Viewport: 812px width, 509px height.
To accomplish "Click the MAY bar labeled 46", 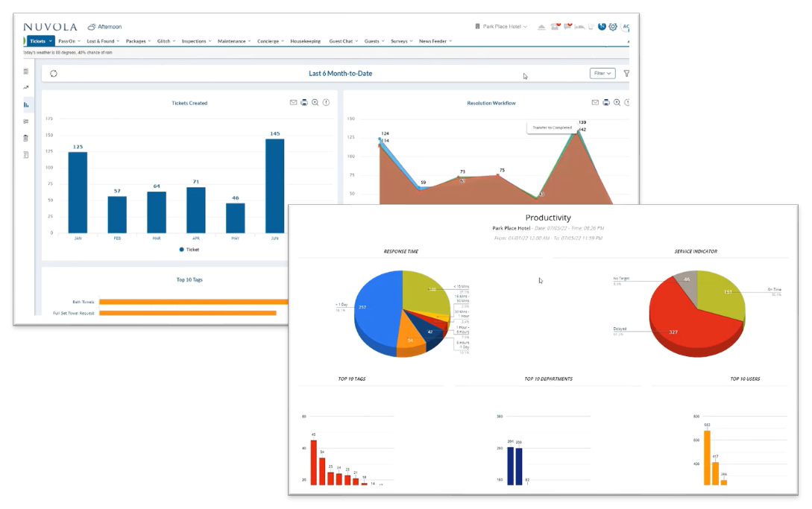I will pyautogui.click(x=235, y=218).
